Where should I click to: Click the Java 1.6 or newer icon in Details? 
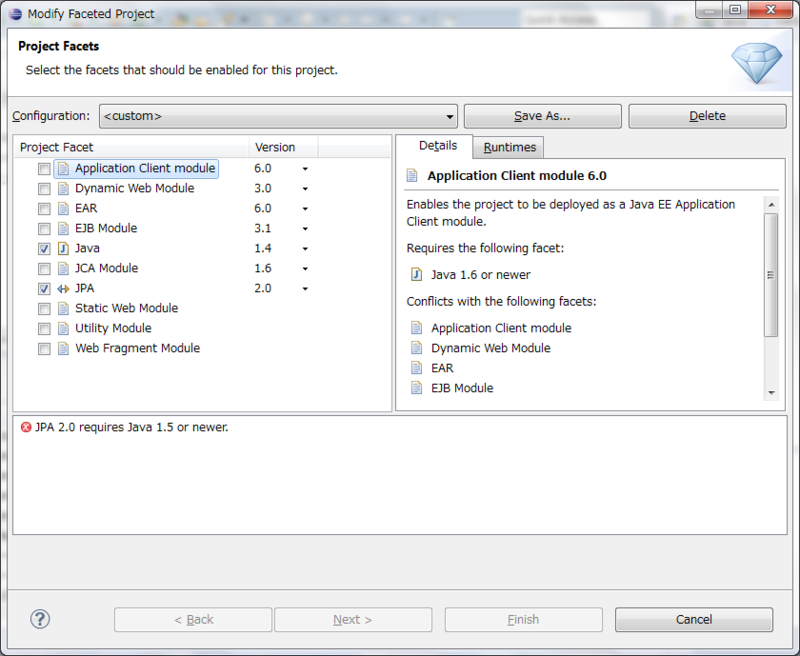pos(416,274)
